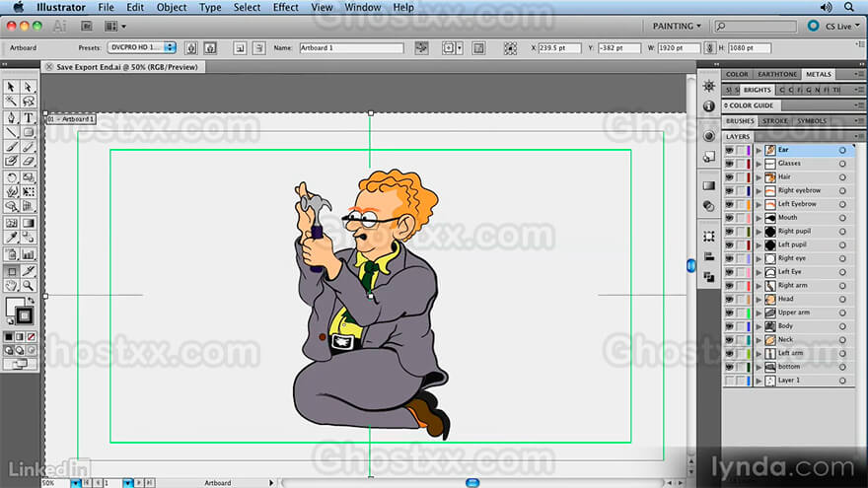
Task: Select the Direct Selection tool
Action: pyautogui.click(x=29, y=88)
